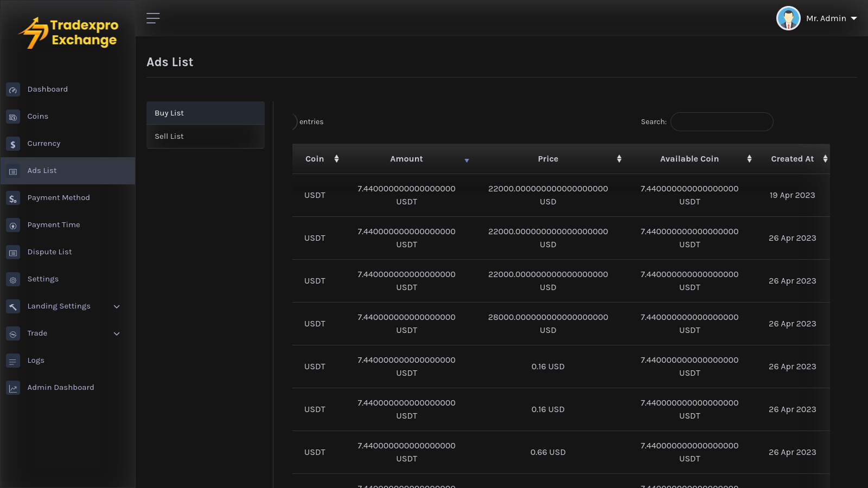Click the 19 Apr 2023 date cell
Screen dimensions: 868x488
click(793, 195)
